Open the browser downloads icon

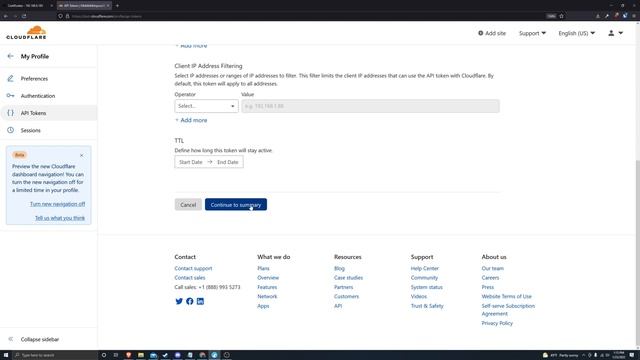click(x=598, y=16)
